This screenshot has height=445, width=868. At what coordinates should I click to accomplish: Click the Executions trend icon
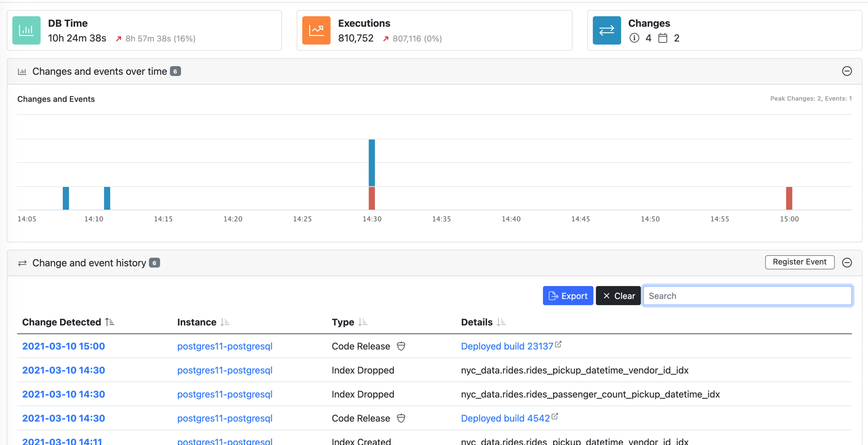click(316, 30)
